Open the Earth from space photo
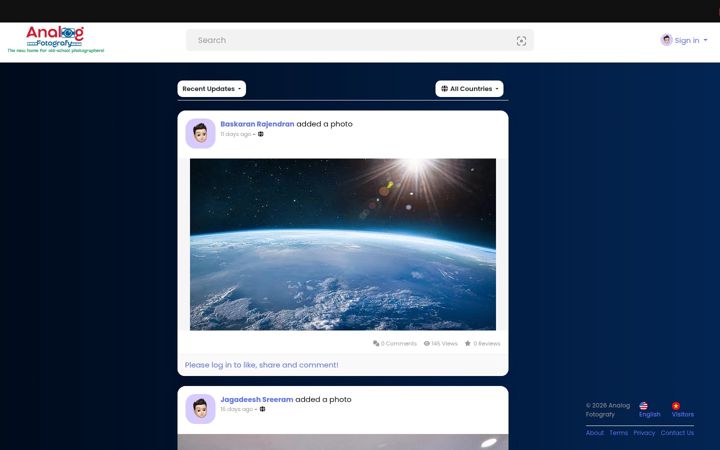 (x=343, y=244)
